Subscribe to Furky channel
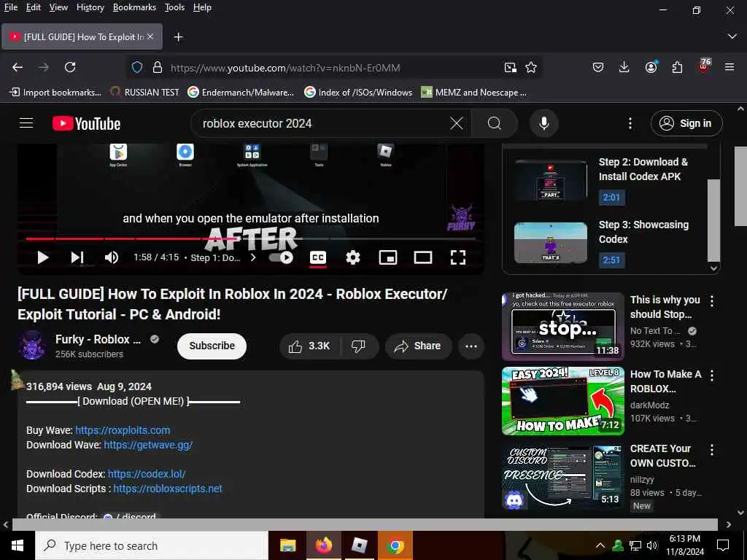 tap(212, 346)
